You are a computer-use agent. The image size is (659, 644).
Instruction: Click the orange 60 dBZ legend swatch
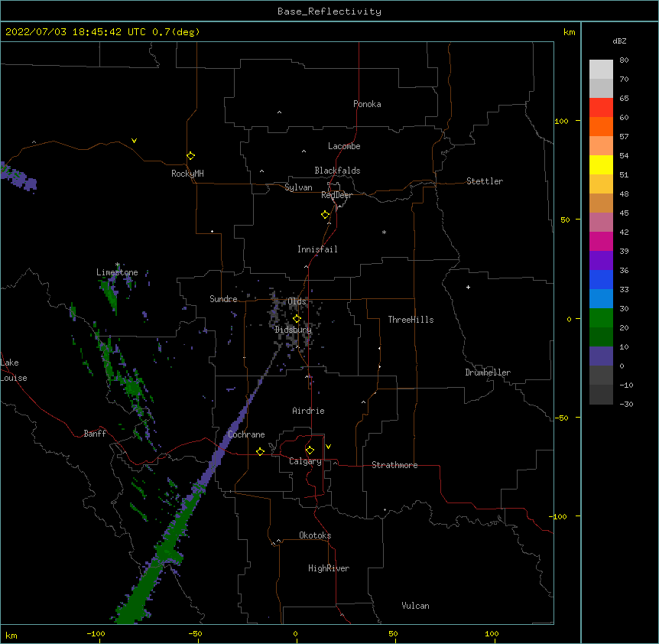(x=601, y=126)
